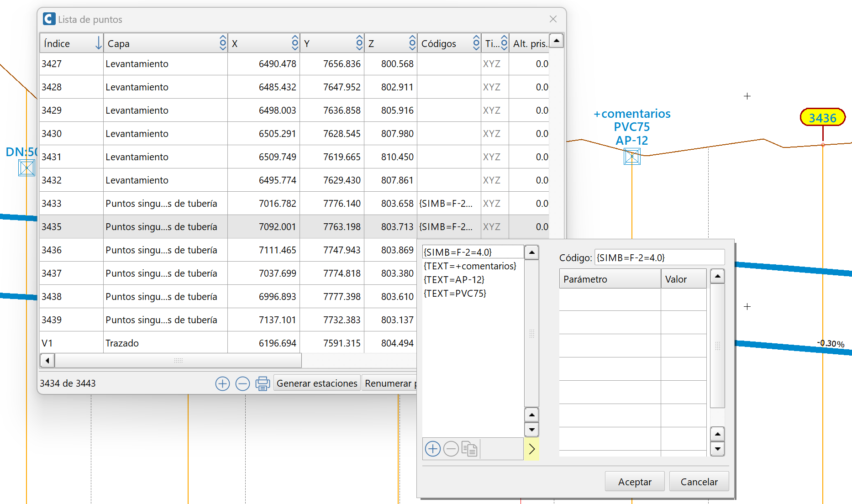Click inside the Código input field
This screenshot has height=504, width=852.
[x=659, y=257]
